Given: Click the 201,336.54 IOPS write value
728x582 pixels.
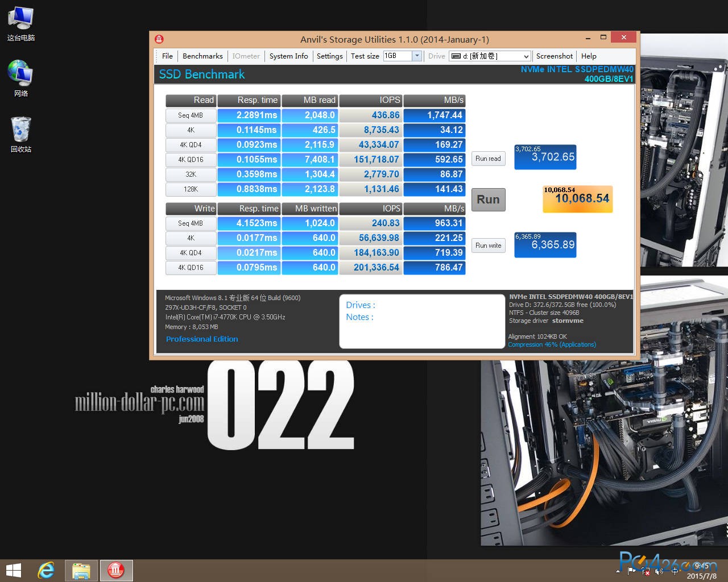Looking at the screenshot, I should click(x=371, y=268).
